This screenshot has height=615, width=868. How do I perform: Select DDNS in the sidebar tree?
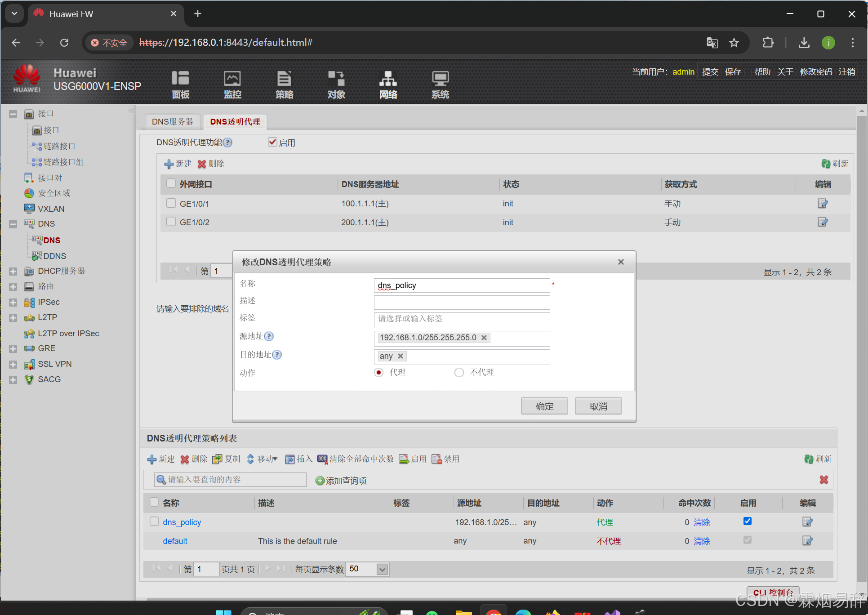pyautogui.click(x=54, y=256)
